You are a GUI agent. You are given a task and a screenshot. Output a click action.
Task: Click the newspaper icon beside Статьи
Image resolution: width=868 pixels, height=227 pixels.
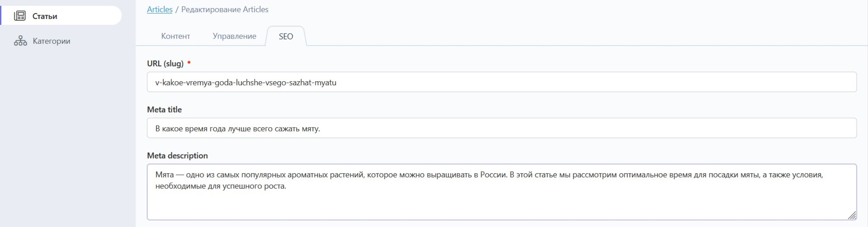(20, 16)
